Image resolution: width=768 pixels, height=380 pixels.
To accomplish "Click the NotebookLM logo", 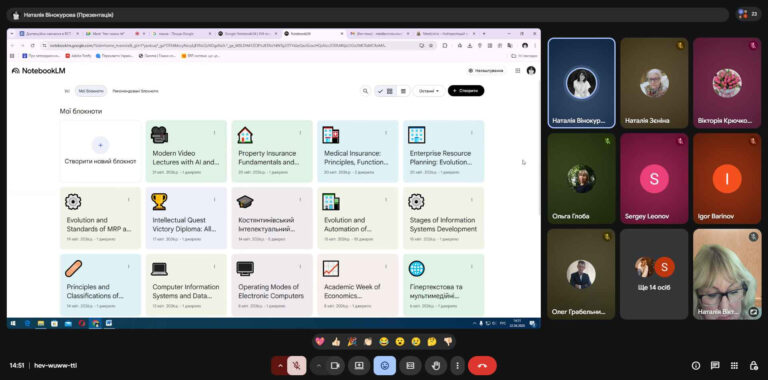I will pyautogui.click(x=38, y=71).
